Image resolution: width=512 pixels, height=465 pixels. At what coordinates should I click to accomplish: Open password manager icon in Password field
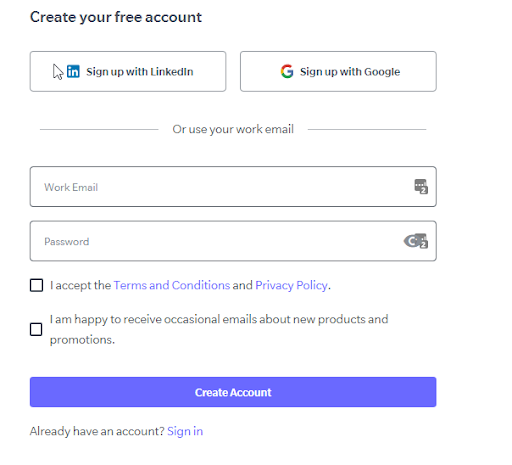(x=422, y=241)
